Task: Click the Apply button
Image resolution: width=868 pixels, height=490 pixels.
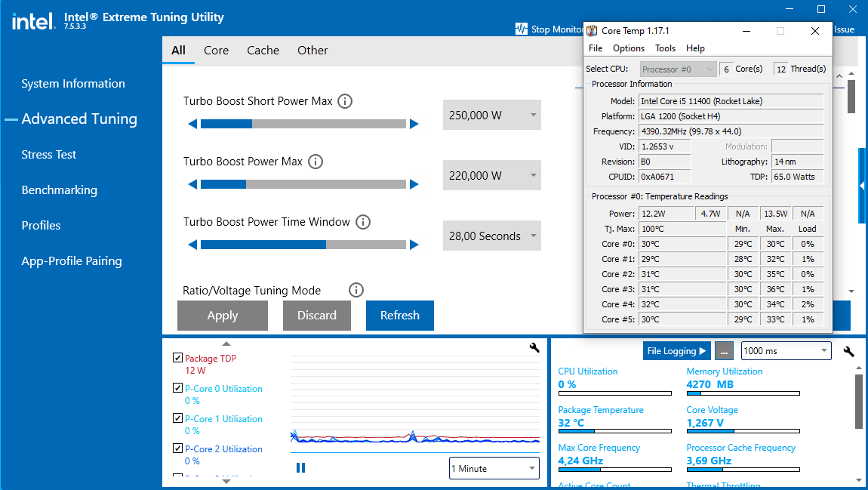Action: coord(223,316)
